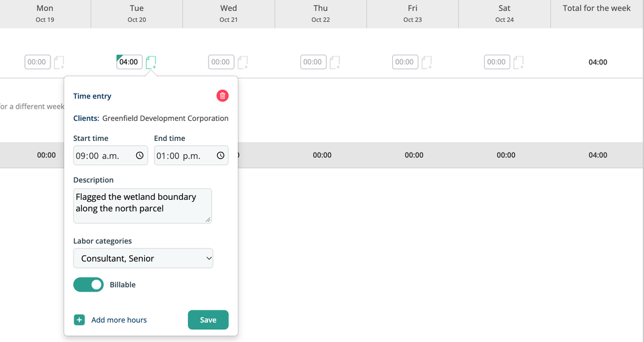The image size is (644, 342).
Task: Open note icon for Saturday Oct 24
Action: tap(519, 63)
